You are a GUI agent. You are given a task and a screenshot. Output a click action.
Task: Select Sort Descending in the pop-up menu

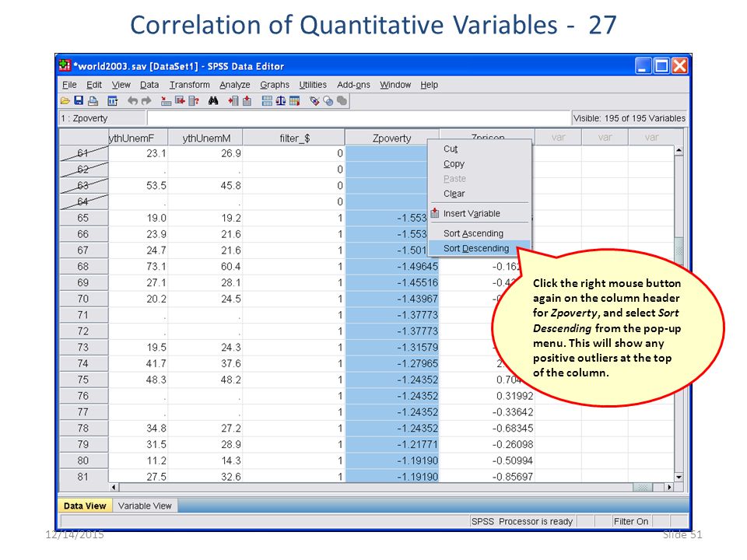coord(480,248)
